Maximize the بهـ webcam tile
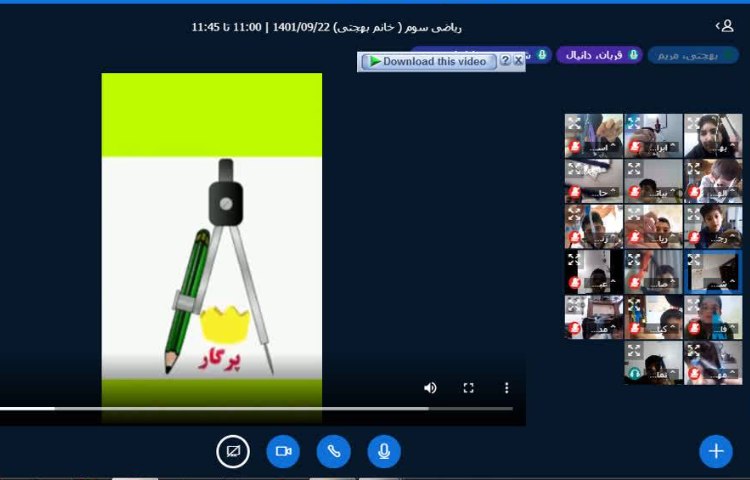The height and width of the screenshot is (480, 750). click(693, 123)
